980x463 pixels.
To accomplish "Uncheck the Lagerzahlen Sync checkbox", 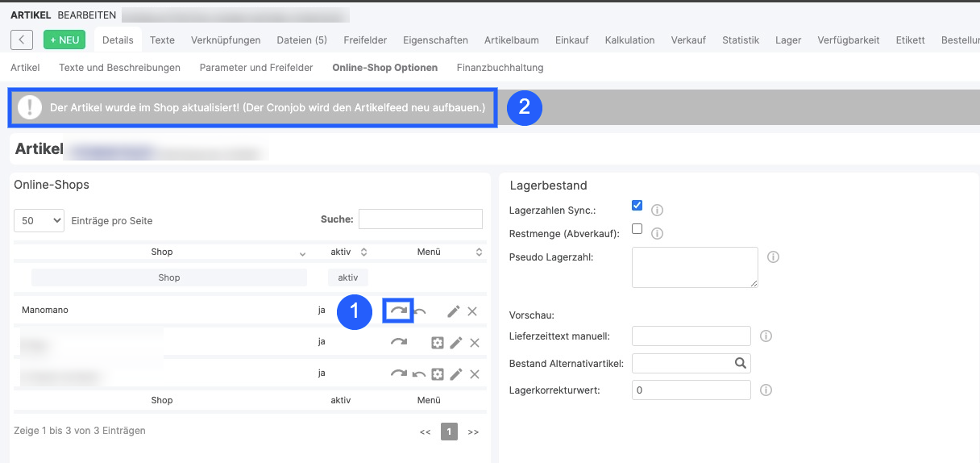I will click(x=637, y=206).
